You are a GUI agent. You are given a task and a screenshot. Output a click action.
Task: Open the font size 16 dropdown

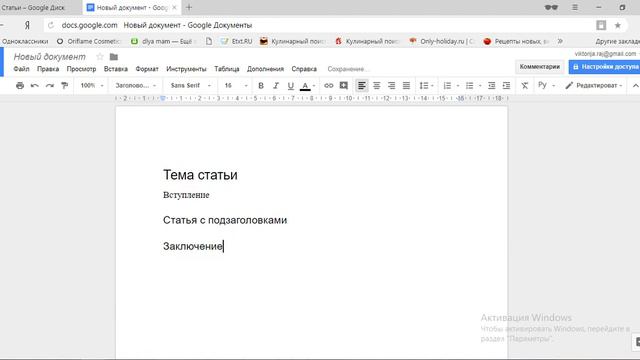pyautogui.click(x=236, y=86)
